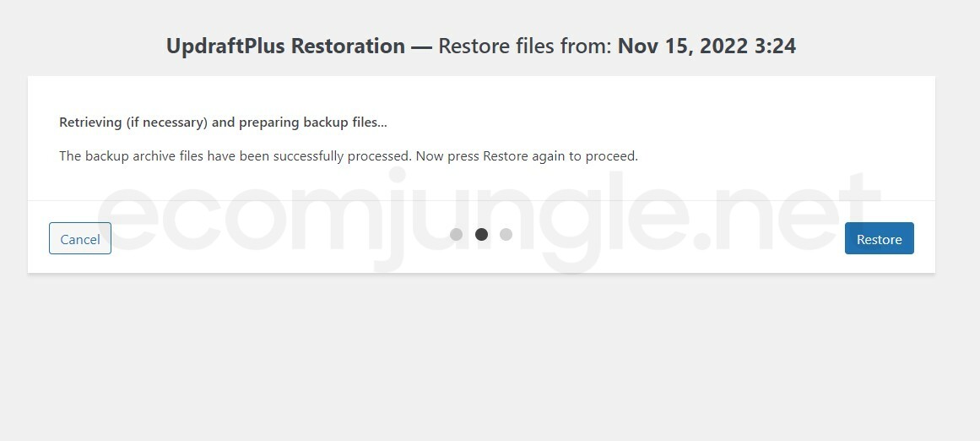Click the active dark middle step dot
The height and width of the screenshot is (441, 980).
tap(481, 234)
